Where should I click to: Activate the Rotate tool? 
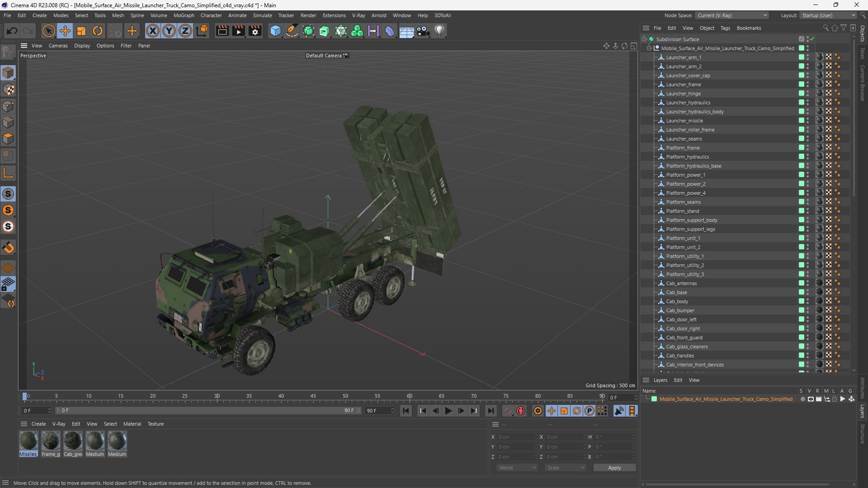pos(98,31)
